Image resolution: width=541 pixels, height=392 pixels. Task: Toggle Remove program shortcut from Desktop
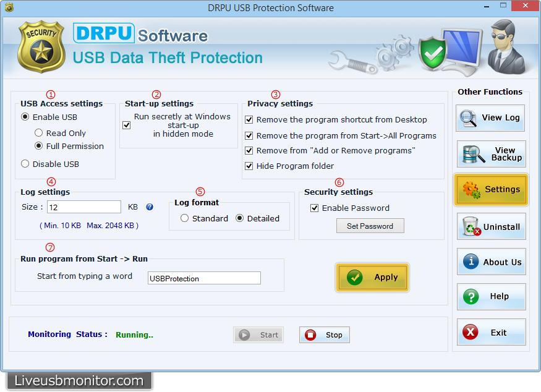point(249,120)
